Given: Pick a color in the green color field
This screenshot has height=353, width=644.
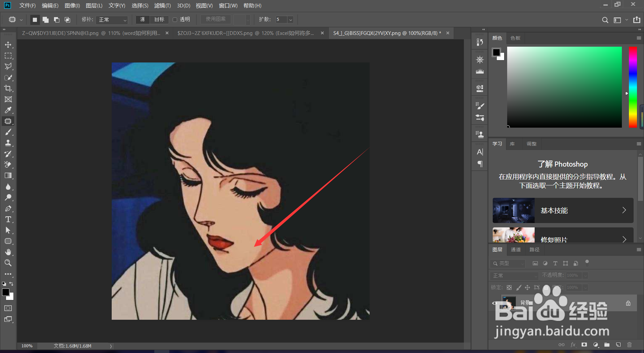Looking at the screenshot, I should click(x=564, y=87).
